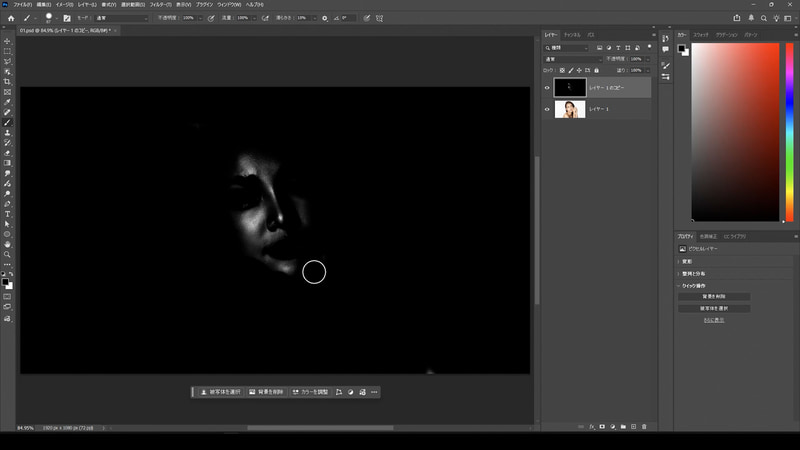This screenshot has height=450, width=800.
Task: Select the Rectangular Marquee tool
Action: (x=7, y=52)
